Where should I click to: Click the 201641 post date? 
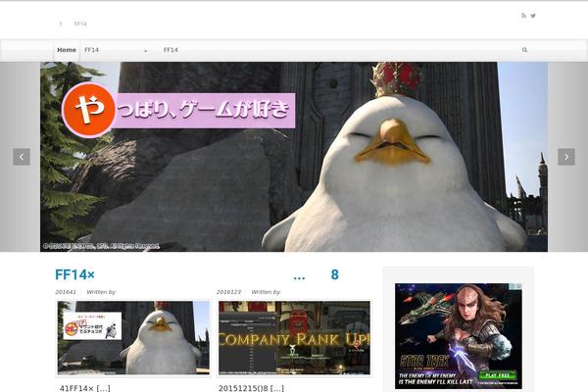point(66,292)
